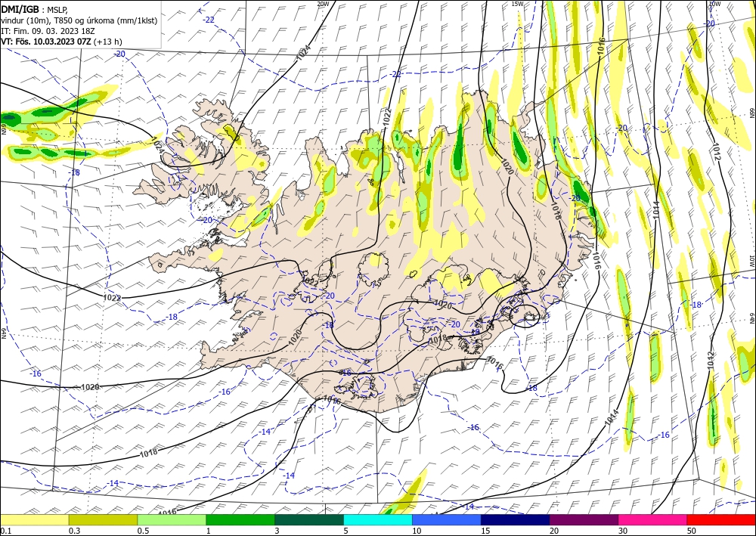
Task: Click the yellow 0.1–0.3 legend swatch
Action: (34, 520)
